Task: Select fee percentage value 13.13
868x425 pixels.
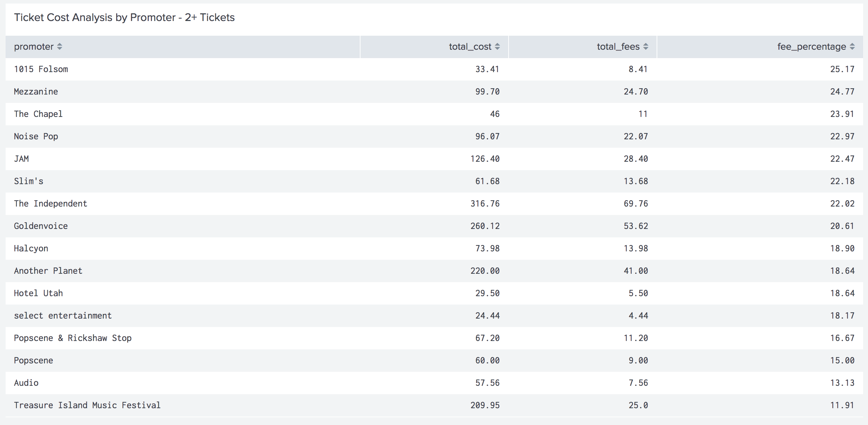Action: coord(842,383)
